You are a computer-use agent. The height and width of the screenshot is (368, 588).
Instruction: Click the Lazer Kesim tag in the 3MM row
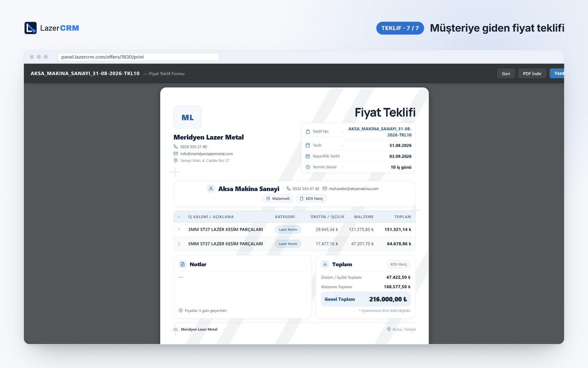[288, 230]
